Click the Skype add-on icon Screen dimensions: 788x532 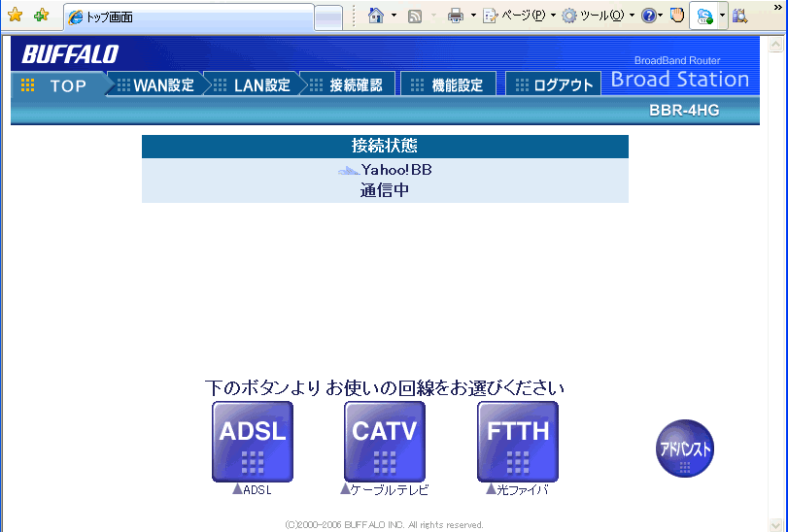coord(704,17)
